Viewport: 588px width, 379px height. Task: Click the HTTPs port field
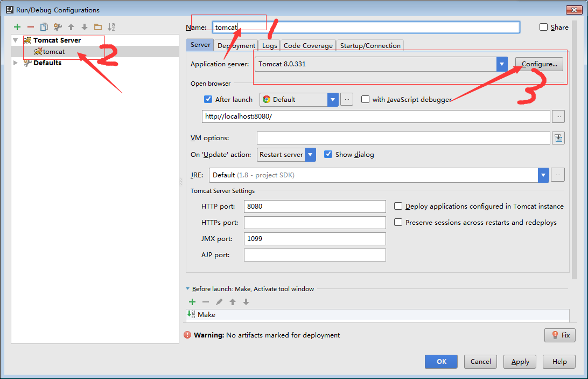click(x=314, y=222)
